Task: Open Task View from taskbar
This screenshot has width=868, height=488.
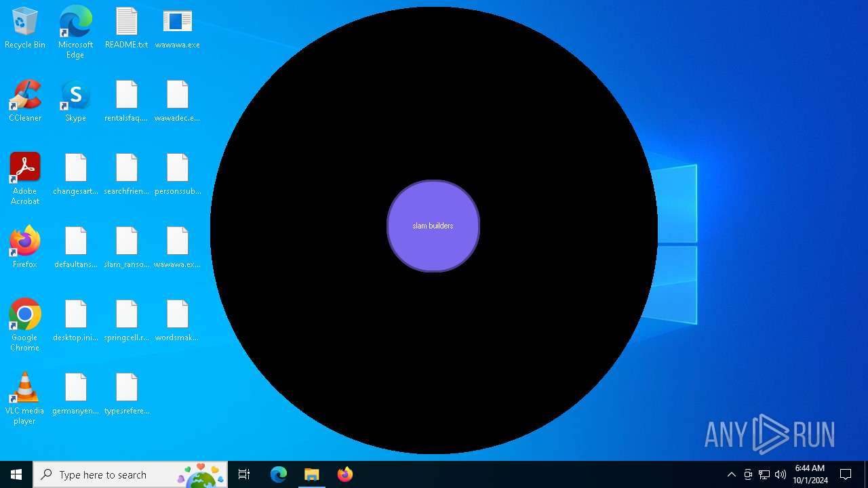Action: click(244, 474)
